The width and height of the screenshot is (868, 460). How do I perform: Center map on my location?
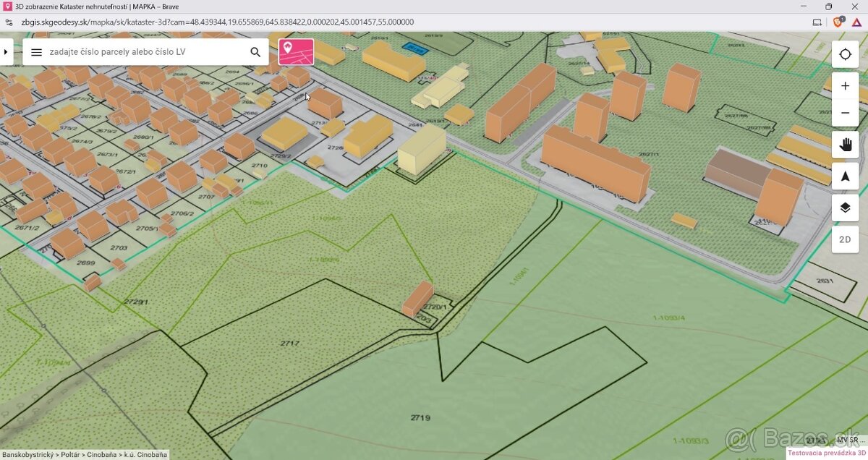coord(845,54)
